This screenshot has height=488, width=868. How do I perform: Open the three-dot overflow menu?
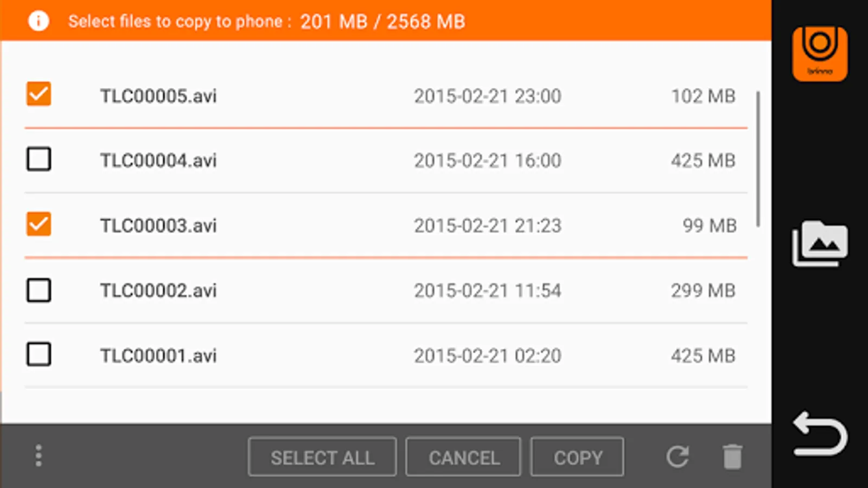pyautogui.click(x=39, y=456)
